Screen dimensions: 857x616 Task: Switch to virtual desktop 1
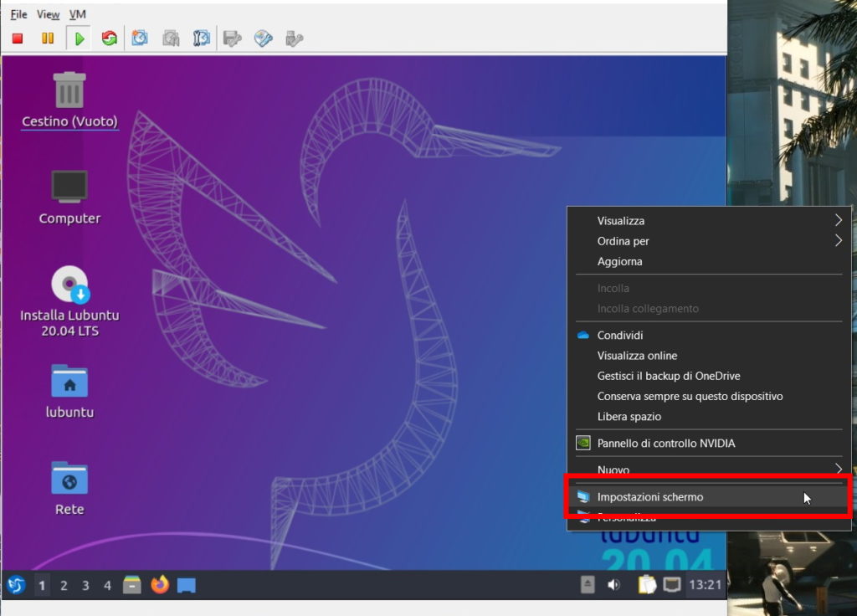[x=42, y=586]
